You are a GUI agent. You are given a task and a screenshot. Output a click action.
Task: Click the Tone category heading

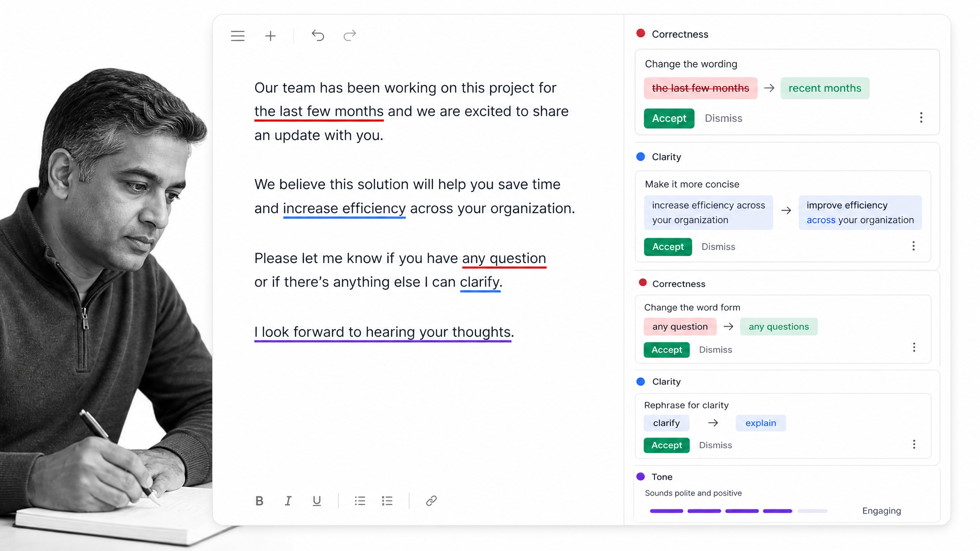(x=662, y=477)
